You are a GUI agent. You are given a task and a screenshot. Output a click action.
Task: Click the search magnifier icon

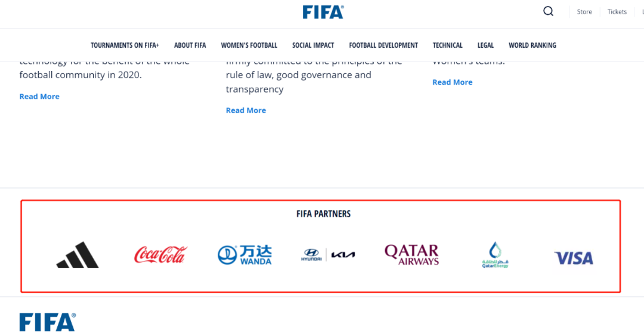click(x=548, y=11)
